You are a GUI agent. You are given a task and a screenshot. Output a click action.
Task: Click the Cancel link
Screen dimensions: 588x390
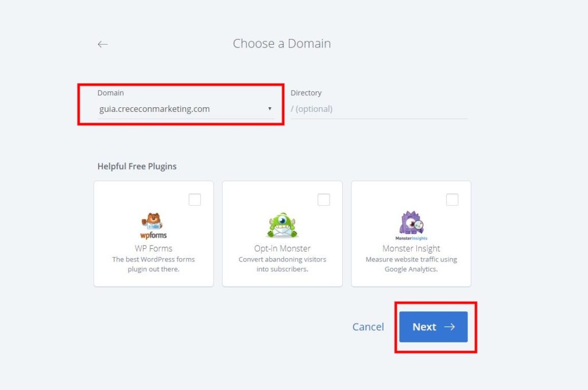pyautogui.click(x=368, y=327)
